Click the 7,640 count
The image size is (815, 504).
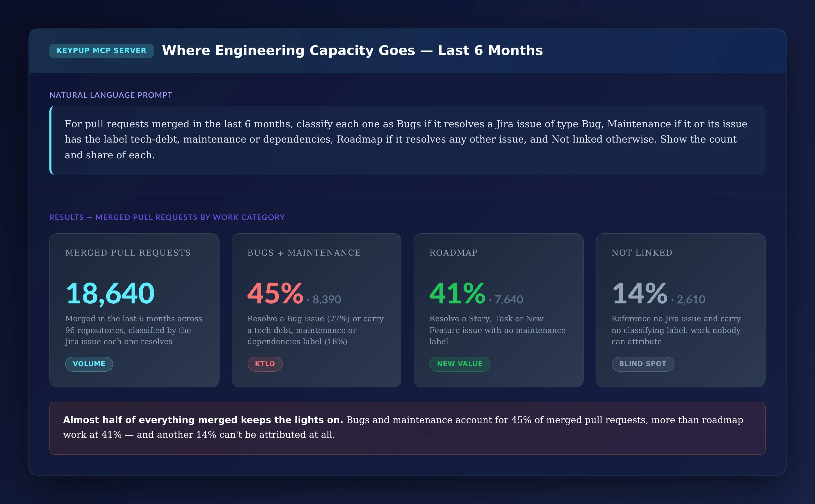[509, 299]
